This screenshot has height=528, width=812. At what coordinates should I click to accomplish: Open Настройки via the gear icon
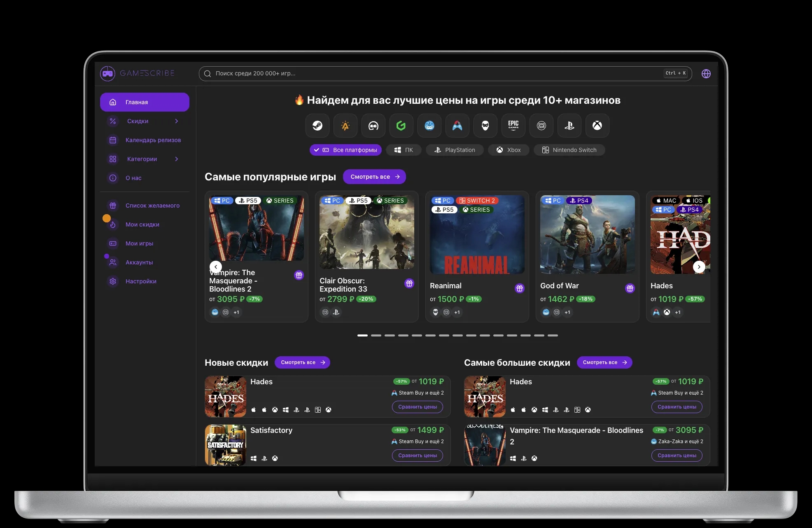(x=113, y=281)
